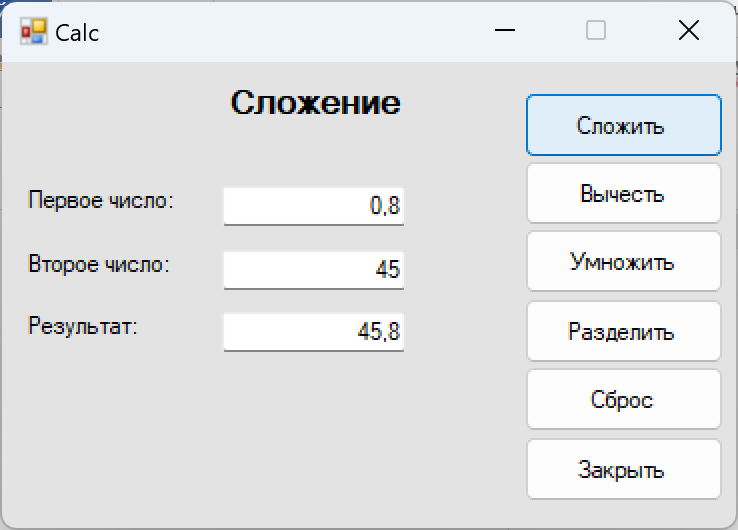
Task: Click the Calc application icon in title bar
Action: click(33, 31)
